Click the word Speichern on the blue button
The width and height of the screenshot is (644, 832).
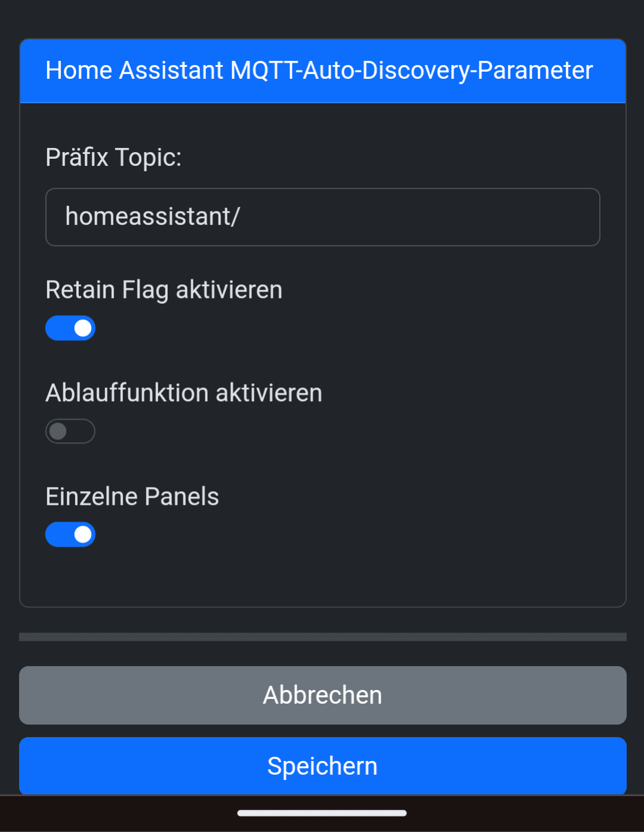click(322, 766)
